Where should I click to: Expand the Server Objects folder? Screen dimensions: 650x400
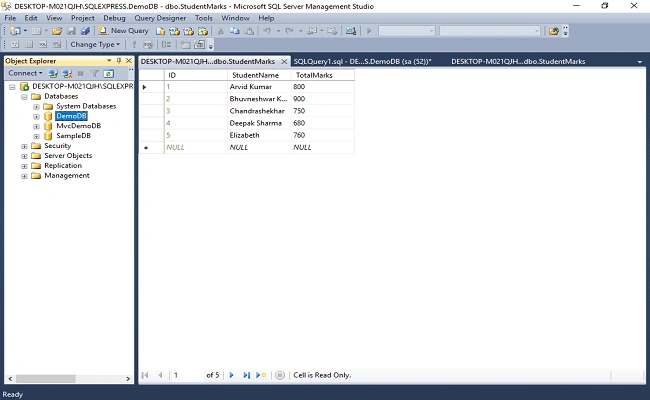point(24,156)
